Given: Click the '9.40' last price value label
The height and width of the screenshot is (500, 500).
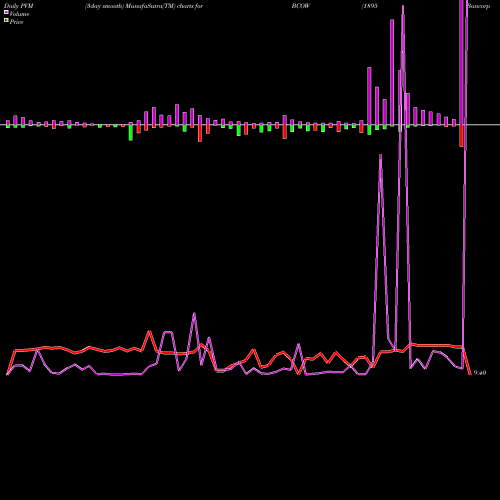Looking at the screenshot, I should click(x=480, y=373).
